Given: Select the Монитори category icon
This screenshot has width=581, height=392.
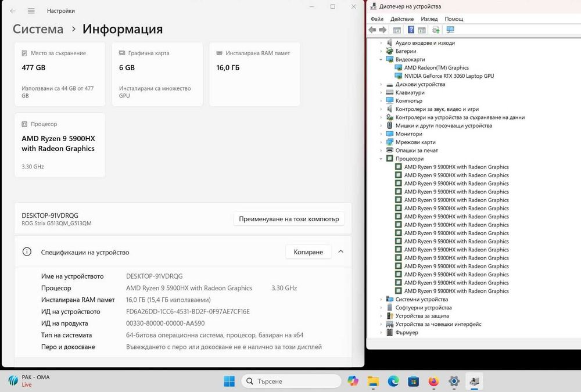Looking at the screenshot, I should tap(389, 134).
